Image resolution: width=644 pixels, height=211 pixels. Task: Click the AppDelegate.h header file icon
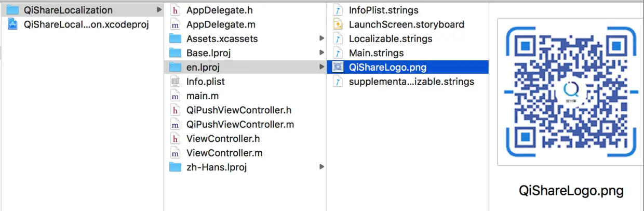pos(175,10)
